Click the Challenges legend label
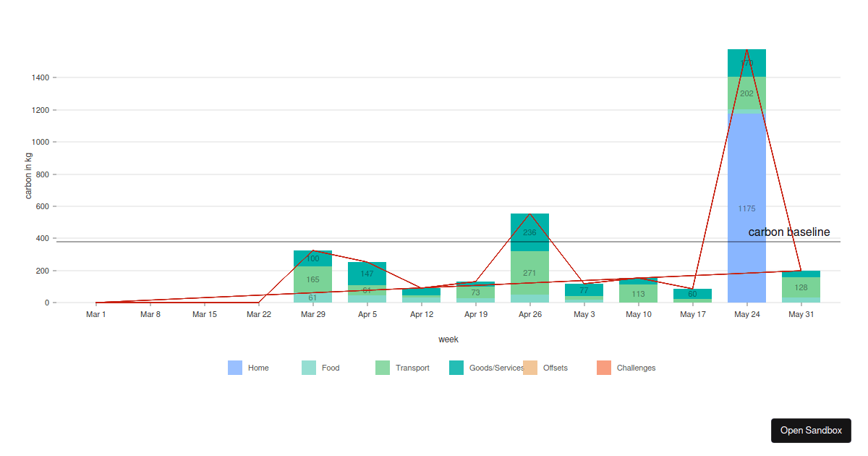 point(637,368)
